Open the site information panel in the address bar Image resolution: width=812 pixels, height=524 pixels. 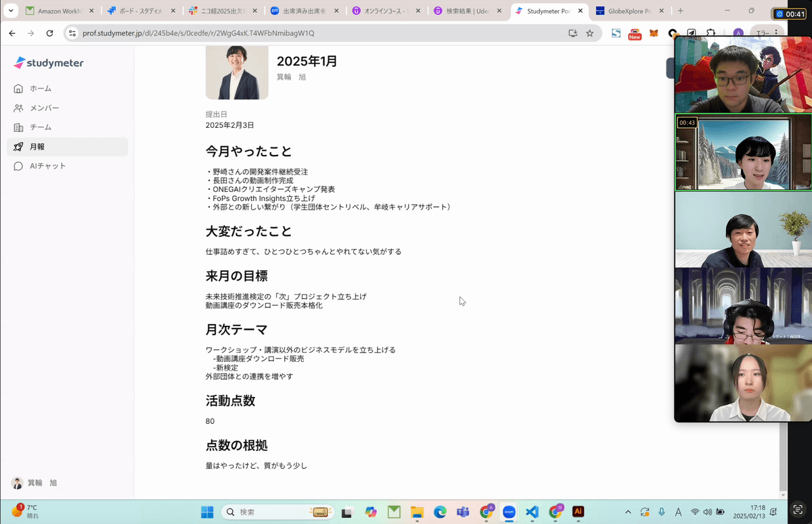point(72,32)
